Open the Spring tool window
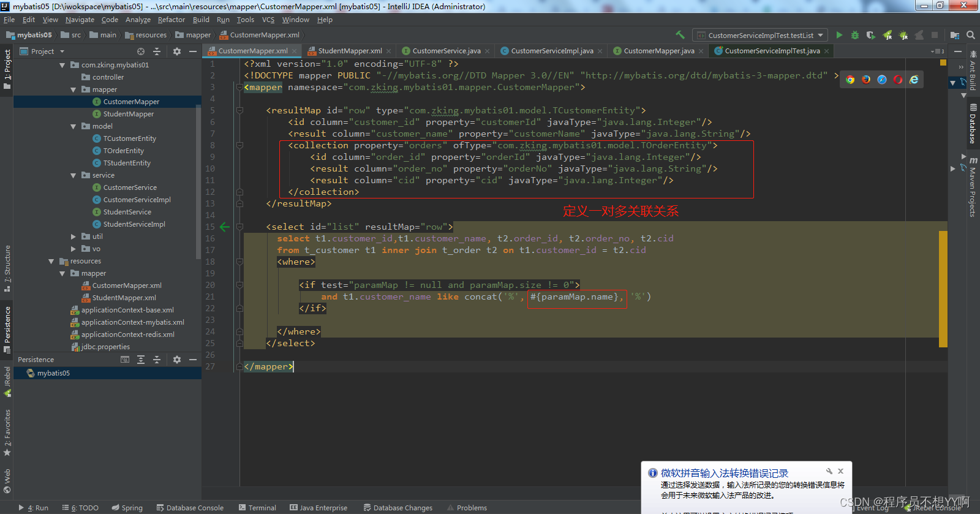The image size is (980, 514). click(127, 507)
